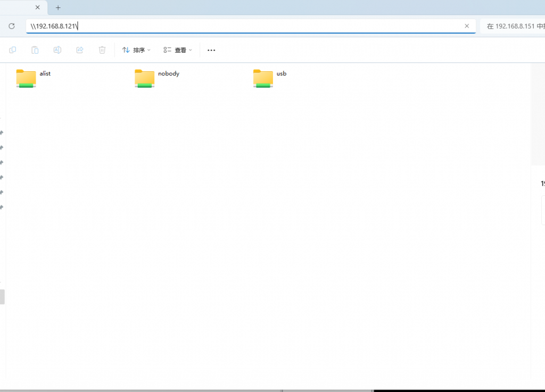Select the Rename icon in the toolbar
The width and height of the screenshot is (545, 392).
click(57, 50)
